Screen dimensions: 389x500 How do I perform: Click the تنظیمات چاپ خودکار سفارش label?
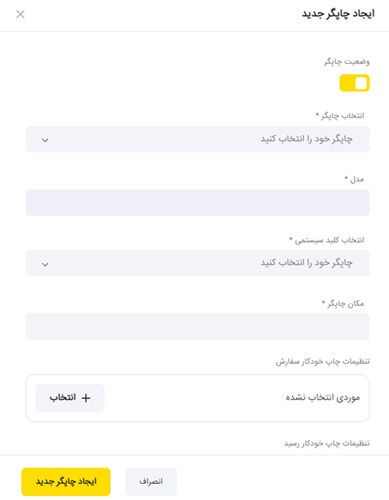(x=323, y=361)
